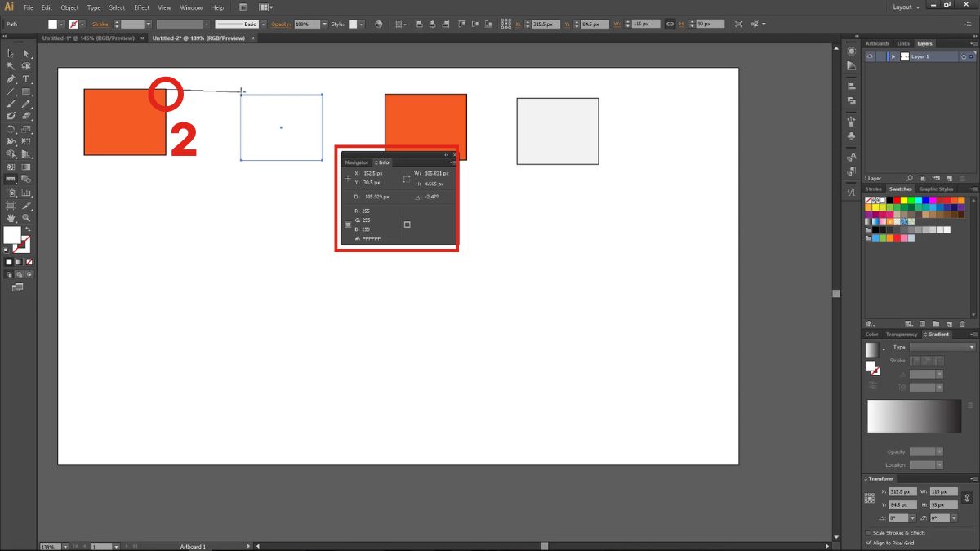Click the black swatch in Swatches panel

coord(888,200)
